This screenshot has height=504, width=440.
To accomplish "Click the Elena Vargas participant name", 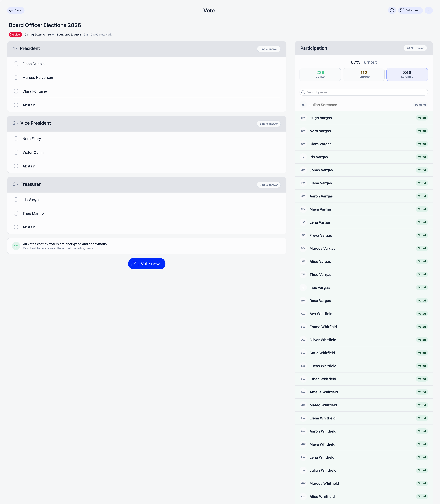I will click(321, 183).
